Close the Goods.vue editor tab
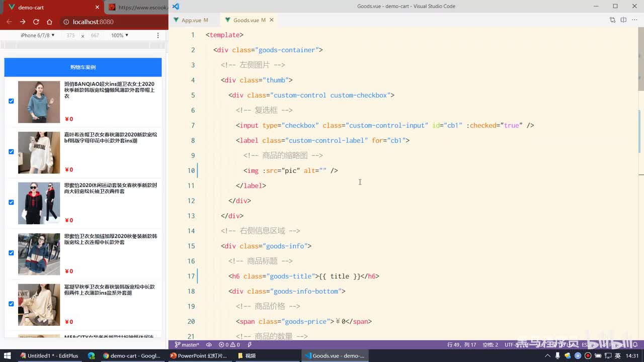 (x=272, y=20)
